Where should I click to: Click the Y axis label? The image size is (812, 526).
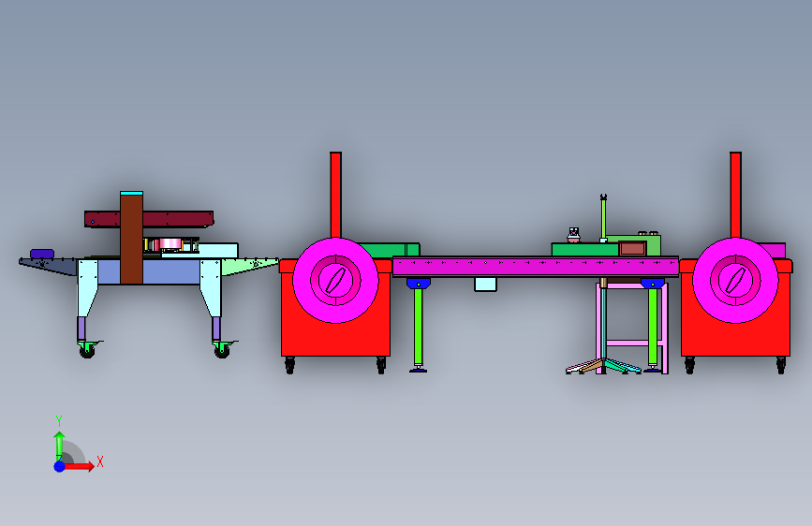click(59, 421)
